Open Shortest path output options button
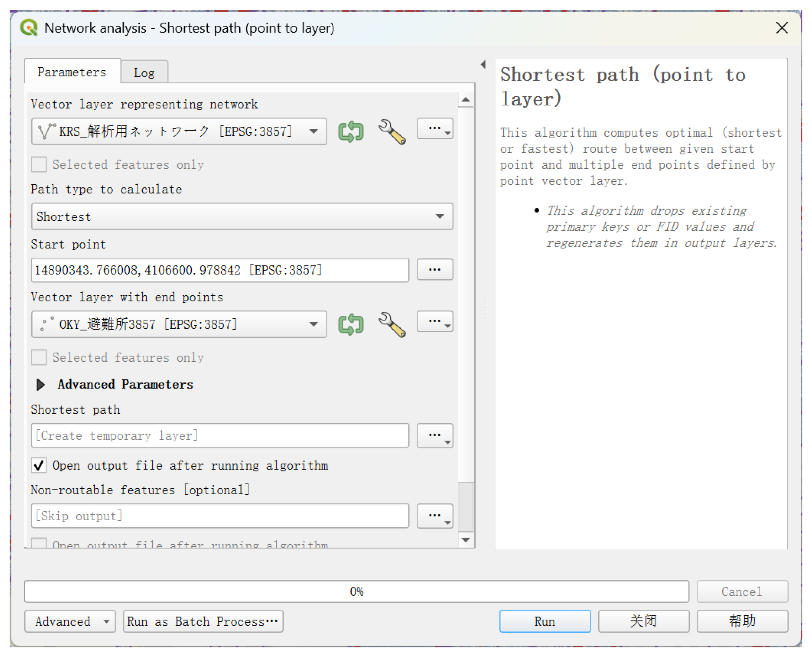Viewport: 812px width, 657px height. pyautogui.click(x=435, y=436)
